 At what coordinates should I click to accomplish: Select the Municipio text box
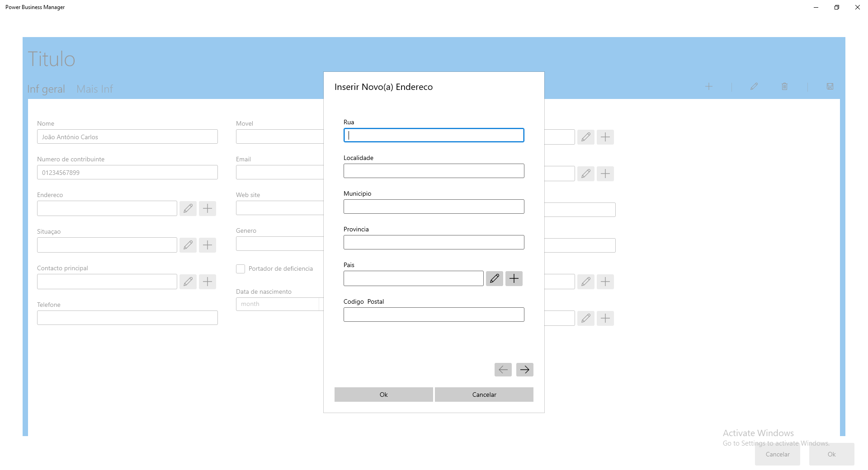(x=434, y=207)
